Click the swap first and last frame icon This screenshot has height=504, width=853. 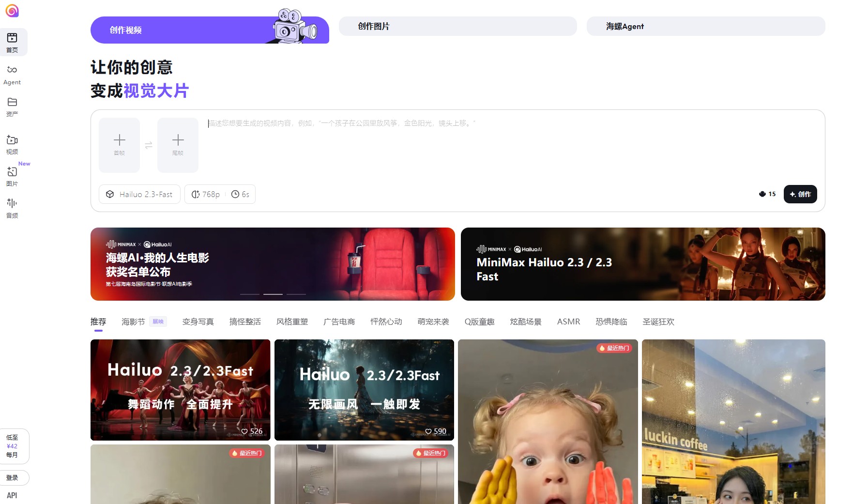point(149,145)
